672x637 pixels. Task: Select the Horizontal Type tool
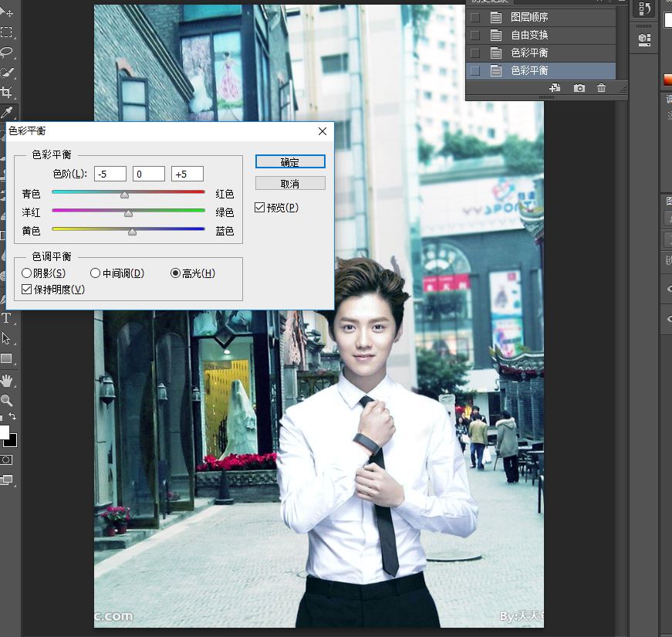click(6, 318)
